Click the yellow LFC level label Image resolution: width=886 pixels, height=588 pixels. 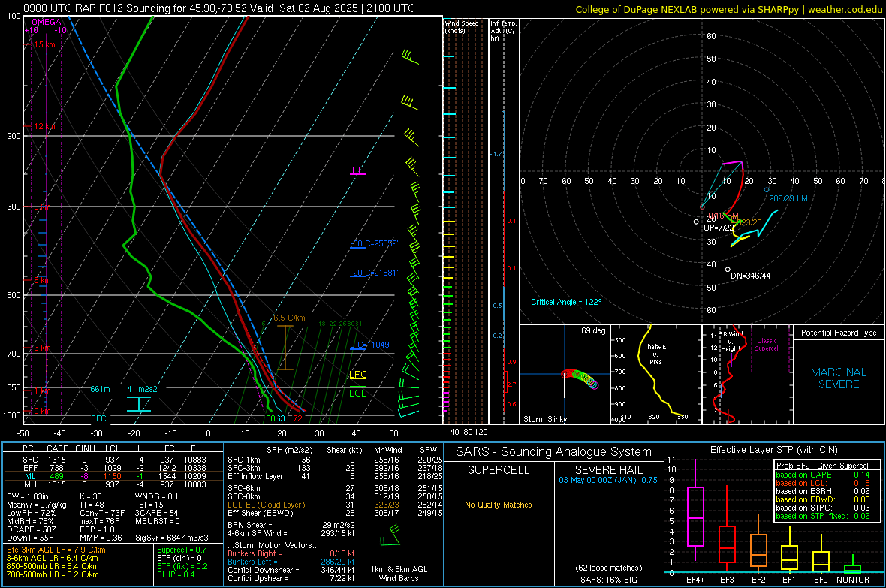tap(357, 374)
